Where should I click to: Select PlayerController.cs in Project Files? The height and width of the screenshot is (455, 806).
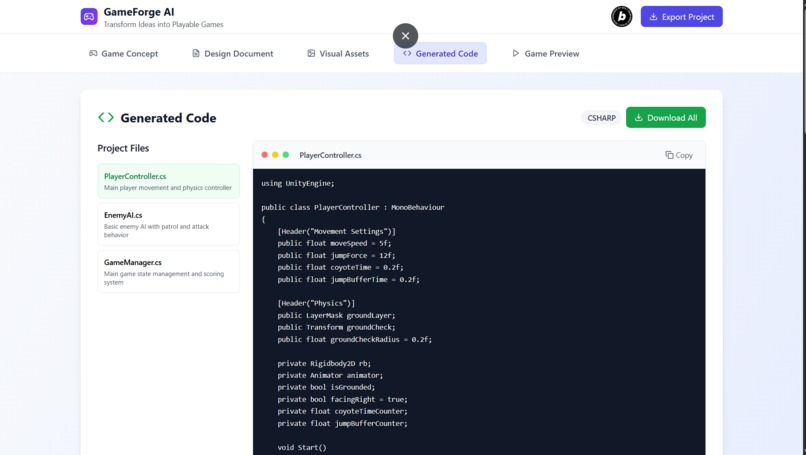[169, 181]
